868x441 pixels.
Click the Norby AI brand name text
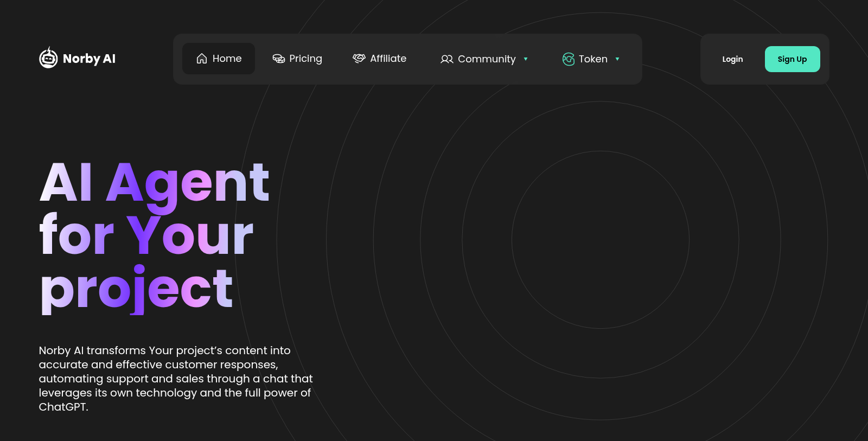89,59
